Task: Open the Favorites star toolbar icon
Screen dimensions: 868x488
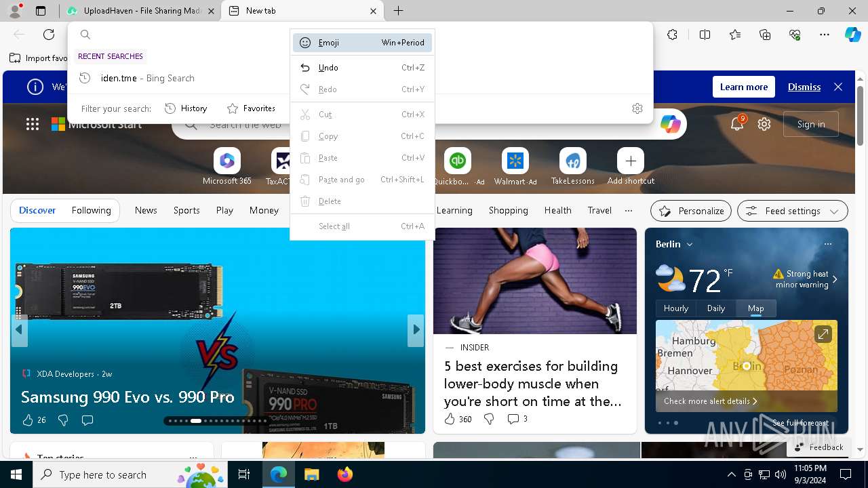Action: (x=735, y=35)
